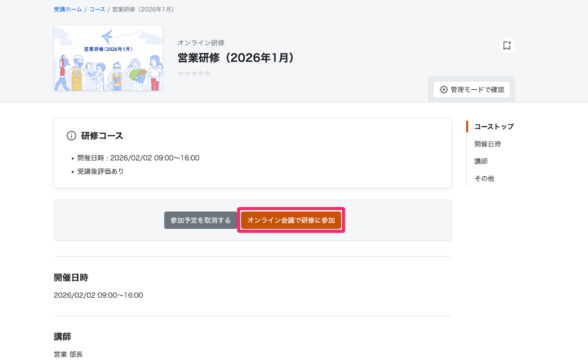This screenshot has width=588, height=364.
Task: Click the star rating below the course title
Action: [x=194, y=73]
